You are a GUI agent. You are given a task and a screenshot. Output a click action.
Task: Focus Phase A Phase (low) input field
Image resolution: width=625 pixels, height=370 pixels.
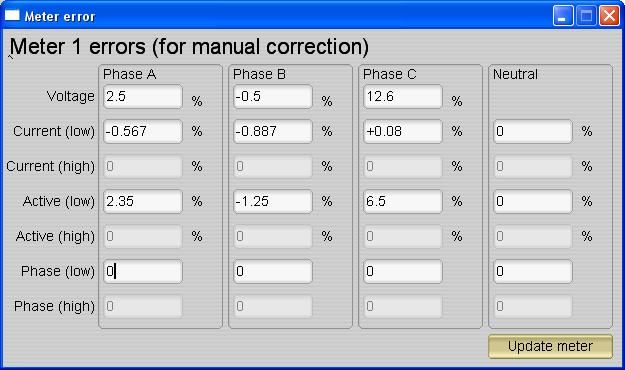143,272
